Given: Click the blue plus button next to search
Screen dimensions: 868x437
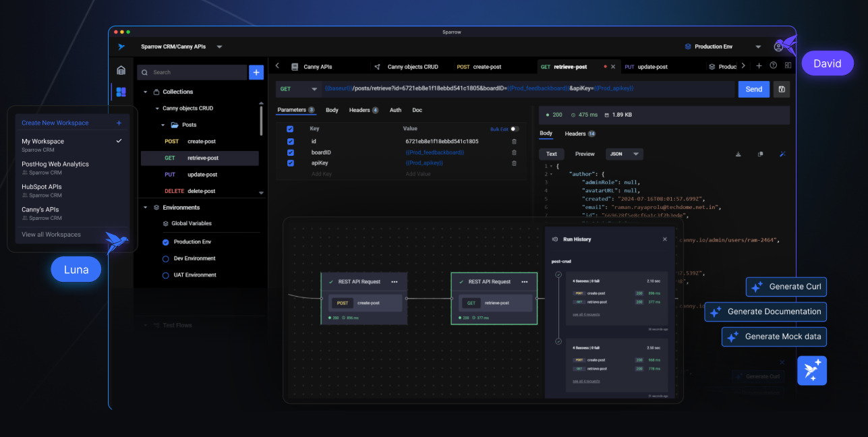Looking at the screenshot, I should tap(256, 72).
